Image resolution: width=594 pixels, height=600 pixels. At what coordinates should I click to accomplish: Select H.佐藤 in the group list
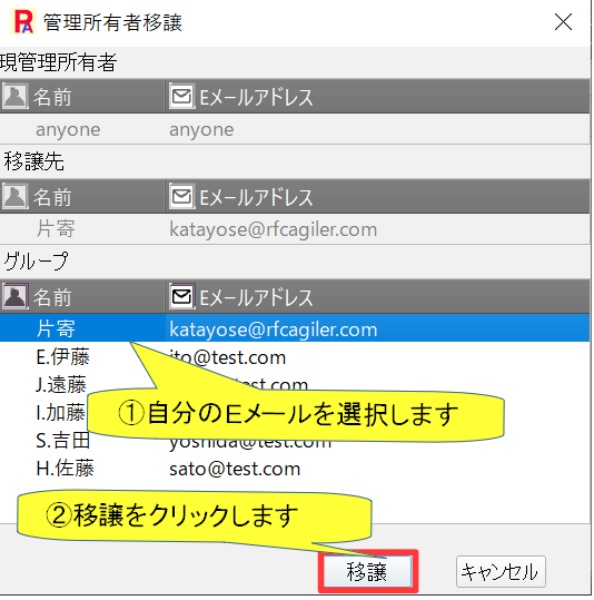[295, 469]
